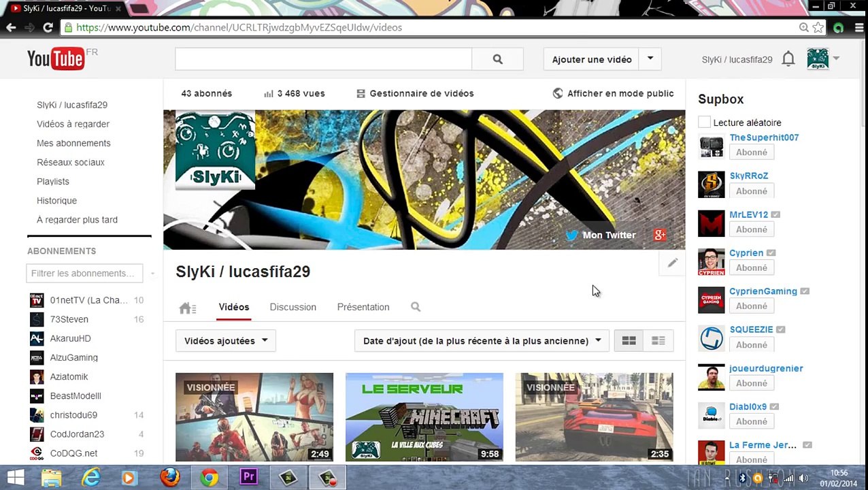The width and height of the screenshot is (868, 490).
Task: Open Gestionnaire de vidéos
Action: click(x=415, y=93)
